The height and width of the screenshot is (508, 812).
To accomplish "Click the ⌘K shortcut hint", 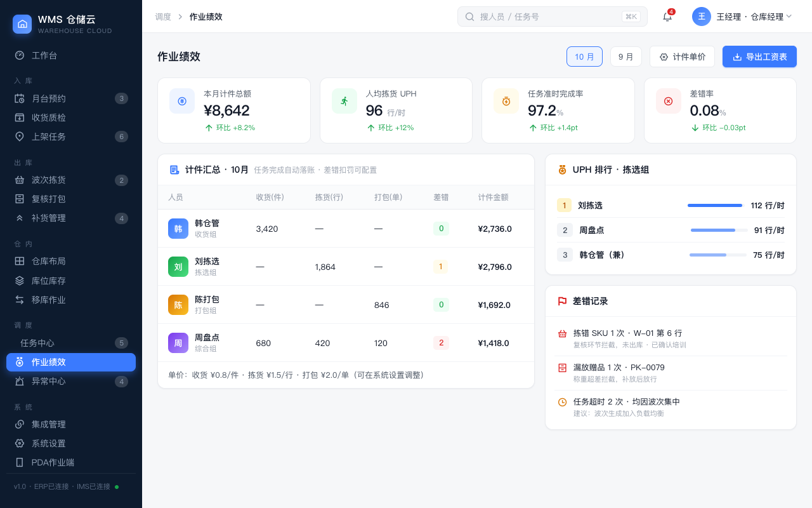I will [631, 17].
